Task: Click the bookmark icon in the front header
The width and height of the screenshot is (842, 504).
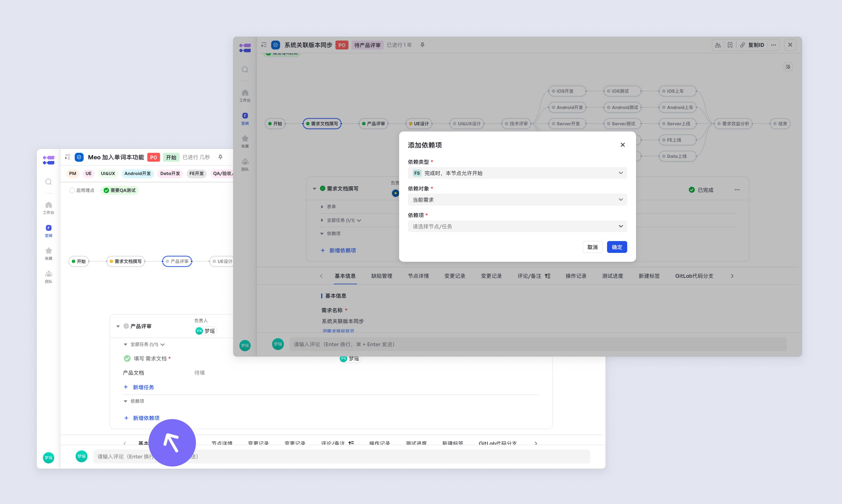Action: [x=730, y=45]
